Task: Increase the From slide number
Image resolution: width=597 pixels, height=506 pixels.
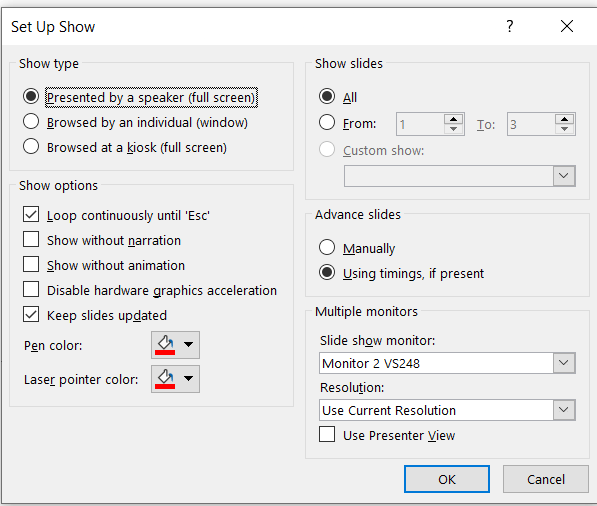Action: [x=453, y=119]
